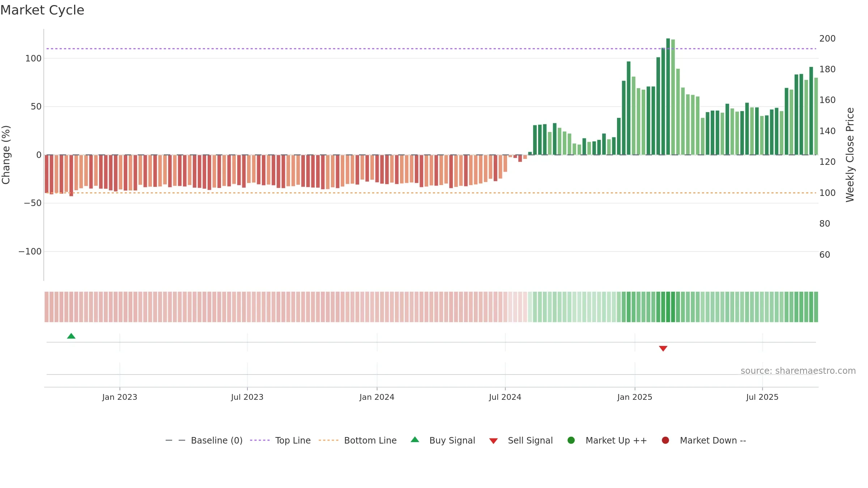
Task: Click the 140 tick on price axis
Action: pos(827,131)
